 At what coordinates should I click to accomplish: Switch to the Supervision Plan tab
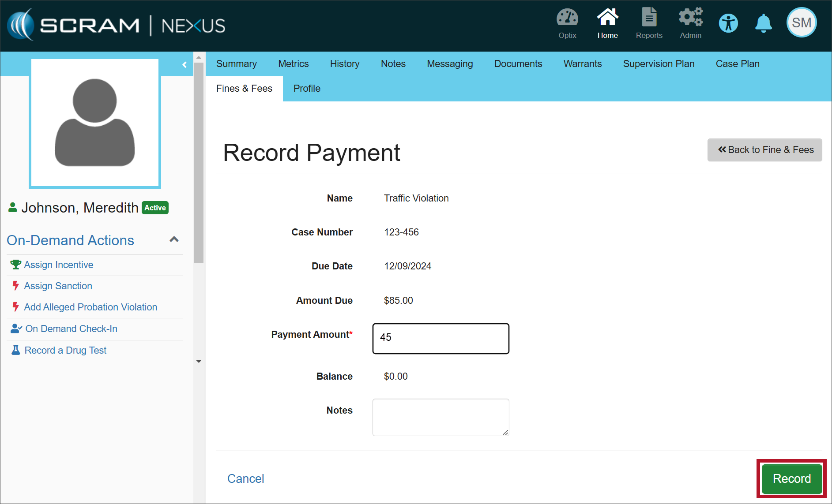click(659, 64)
